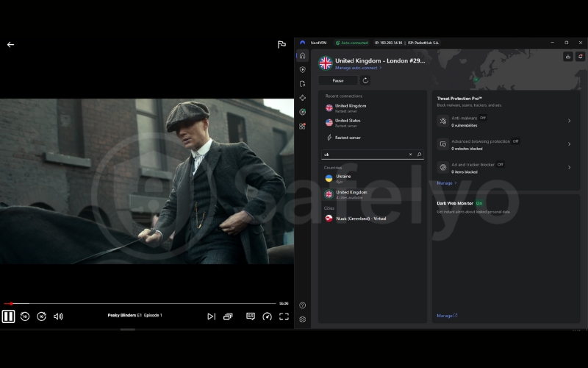Click the Peaky Blinders episode title text

click(135, 316)
